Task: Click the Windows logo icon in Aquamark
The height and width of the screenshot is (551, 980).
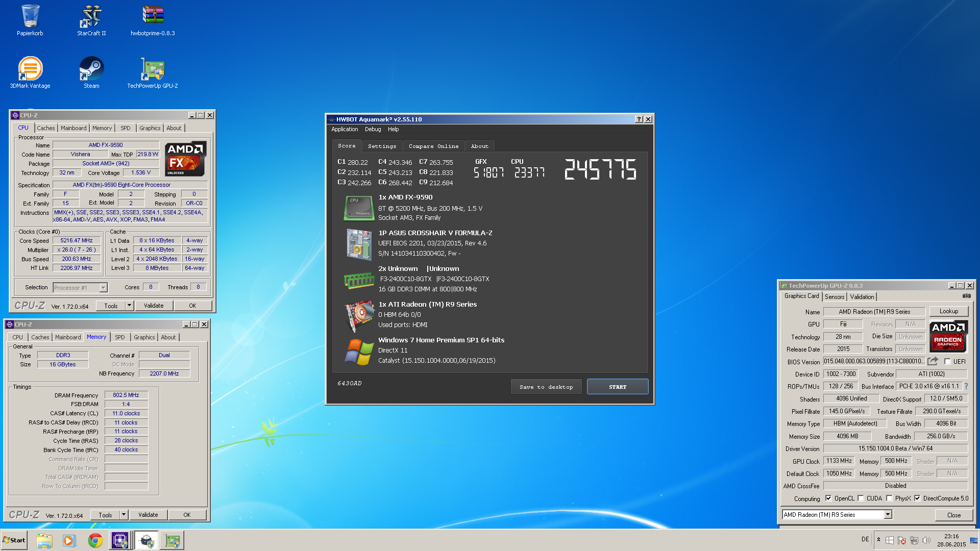Action: coord(359,352)
